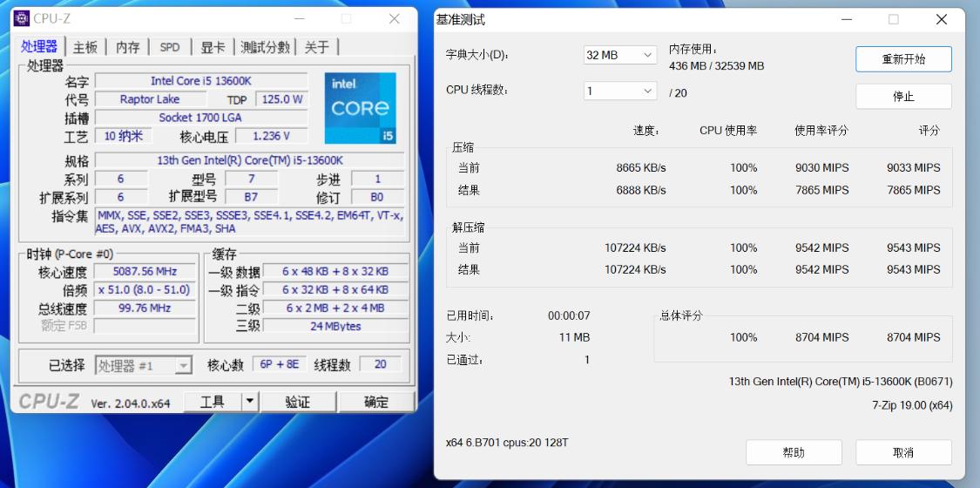Click the thread count 20 value in CPU-Z
This screenshot has width=980, height=488.
click(381, 364)
